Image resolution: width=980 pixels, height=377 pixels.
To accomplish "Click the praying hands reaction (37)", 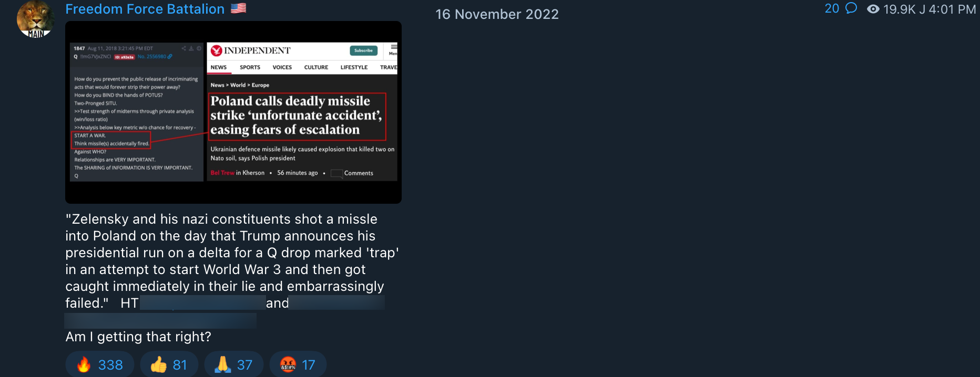I will pyautogui.click(x=234, y=364).
